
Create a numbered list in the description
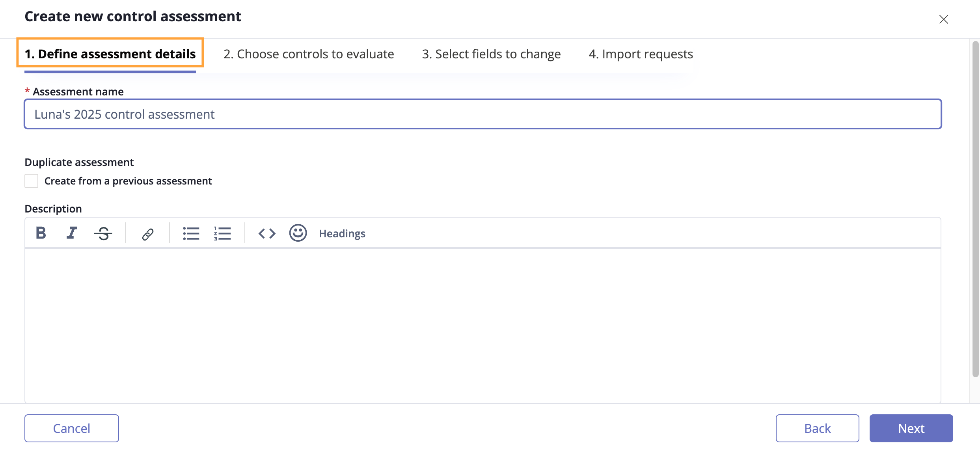pyautogui.click(x=223, y=233)
